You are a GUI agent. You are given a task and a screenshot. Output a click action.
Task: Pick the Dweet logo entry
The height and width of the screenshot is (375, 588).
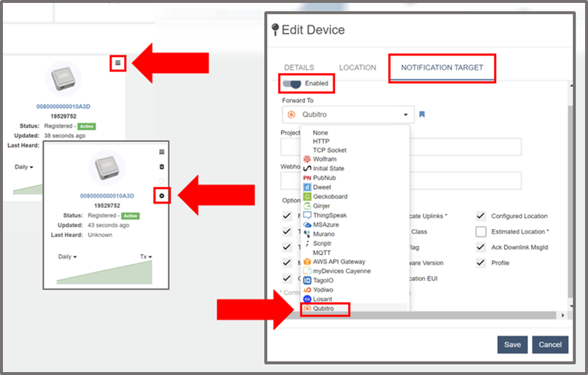[x=317, y=187]
